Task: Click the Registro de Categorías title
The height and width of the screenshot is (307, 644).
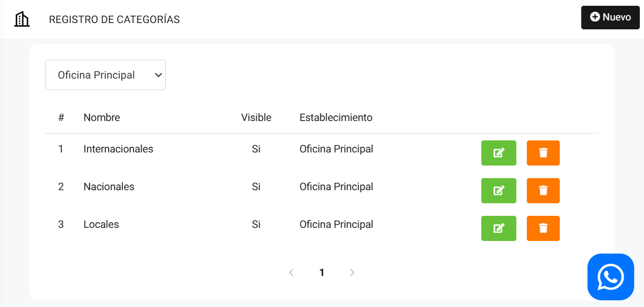Action: (114, 19)
